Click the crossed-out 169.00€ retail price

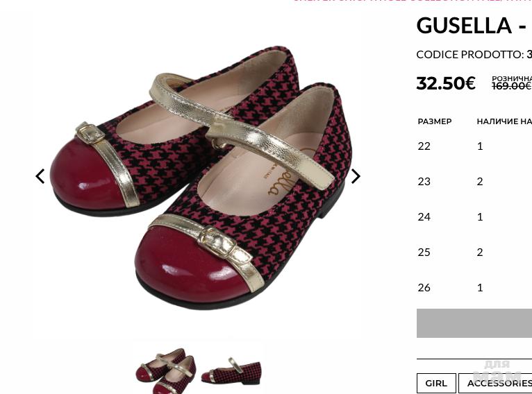(512, 86)
